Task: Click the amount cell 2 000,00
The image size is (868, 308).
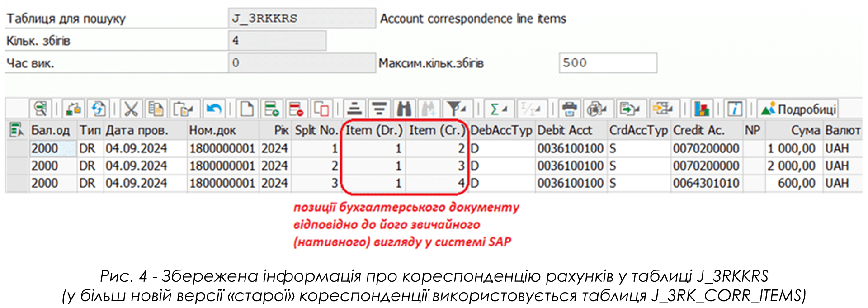Action: point(793,166)
